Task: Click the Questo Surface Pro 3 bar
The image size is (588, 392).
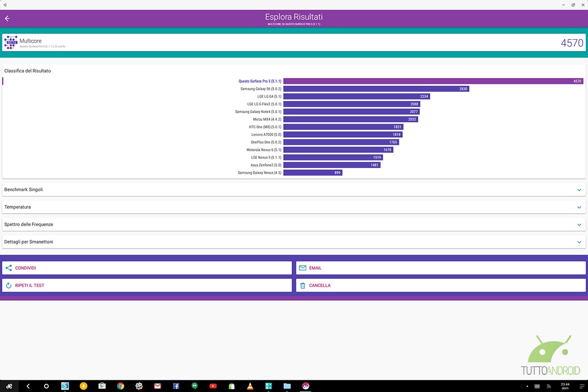Action: click(x=433, y=81)
